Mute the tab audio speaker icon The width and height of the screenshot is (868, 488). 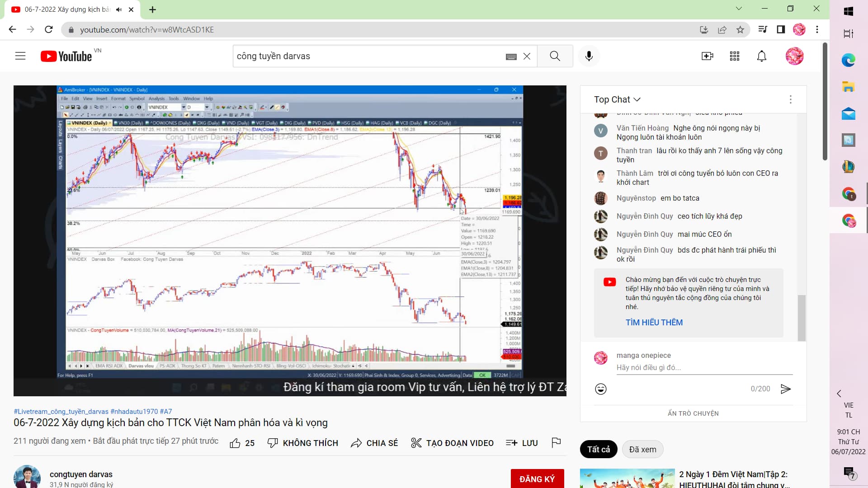[x=119, y=9]
